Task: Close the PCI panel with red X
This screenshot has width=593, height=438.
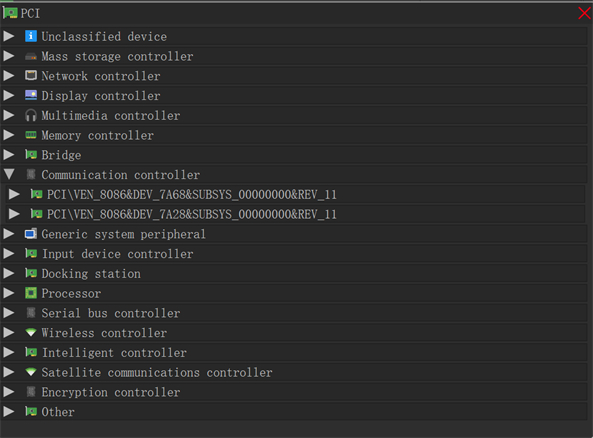Action: (x=584, y=13)
